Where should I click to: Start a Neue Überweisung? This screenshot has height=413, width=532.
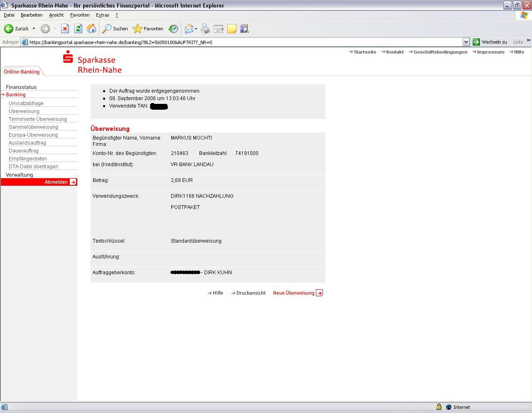[x=298, y=293]
